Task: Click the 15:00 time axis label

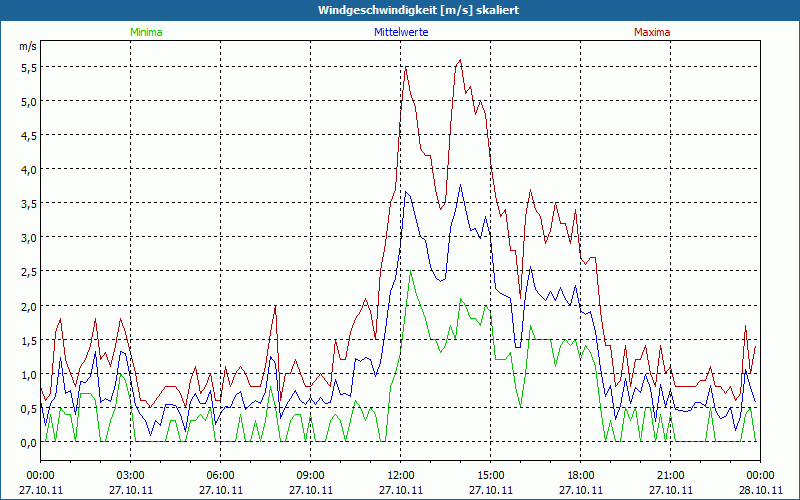Action: [491, 476]
